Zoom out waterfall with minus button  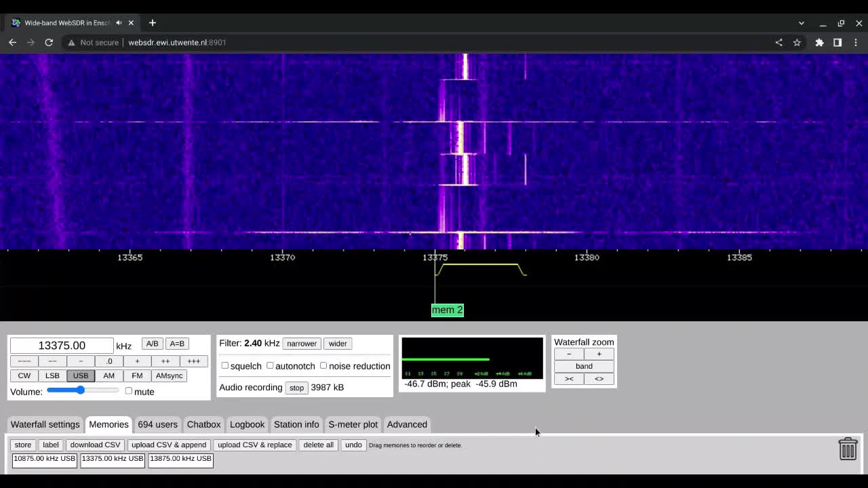(x=569, y=354)
